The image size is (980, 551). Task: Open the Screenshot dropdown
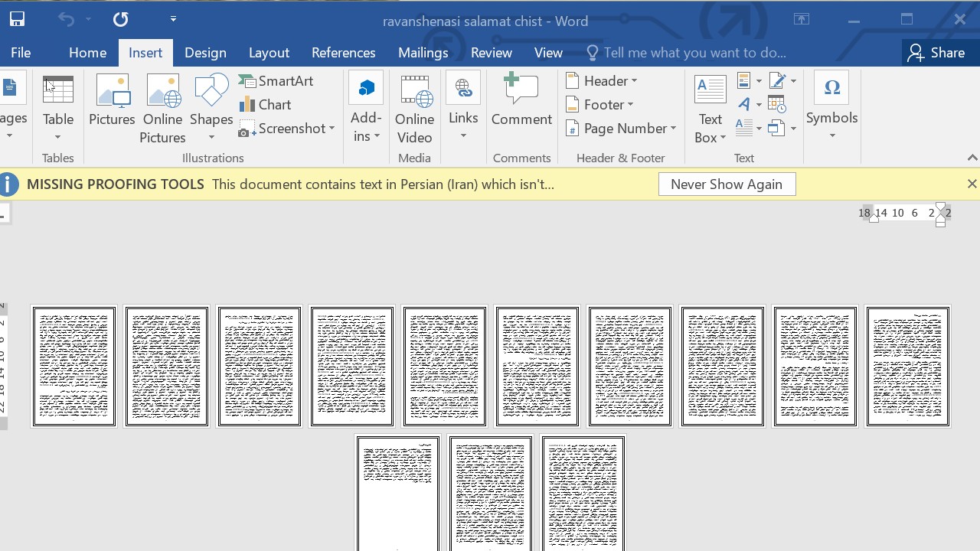[287, 129]
